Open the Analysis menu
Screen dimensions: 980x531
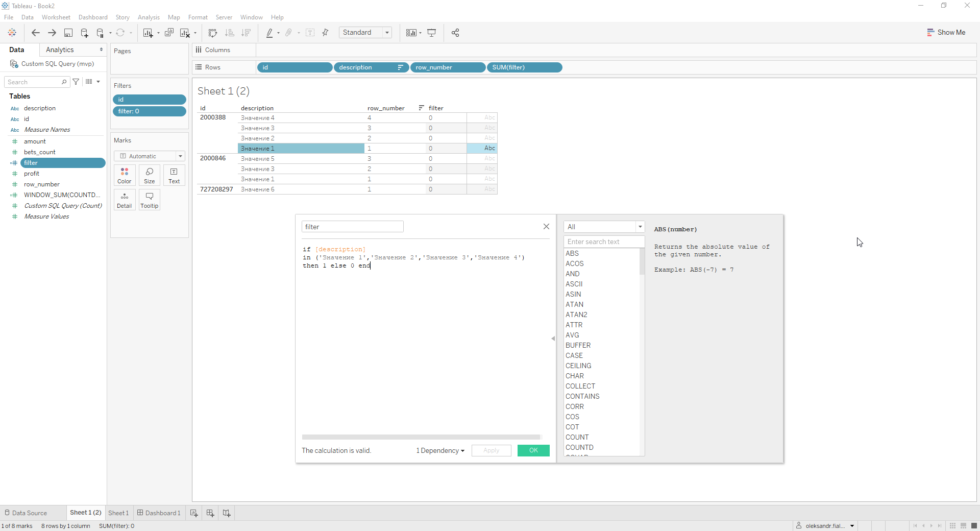point(149,17)
